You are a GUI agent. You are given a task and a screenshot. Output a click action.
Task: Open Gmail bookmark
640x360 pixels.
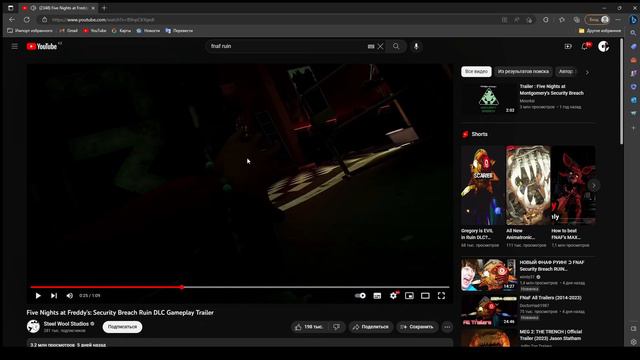69,31
